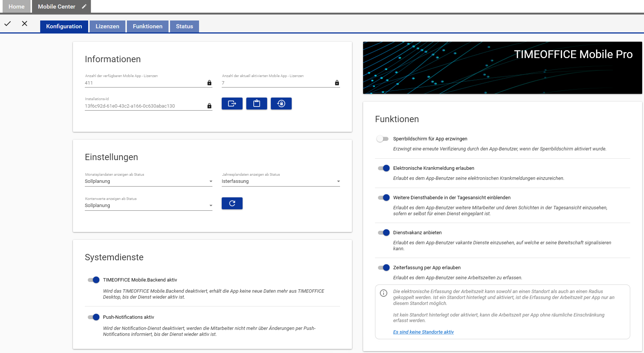This screenshot has height=353, width=644.
Task: Cancel changes with the X icon
Action: pyautogui.click(x=25, y=23)
